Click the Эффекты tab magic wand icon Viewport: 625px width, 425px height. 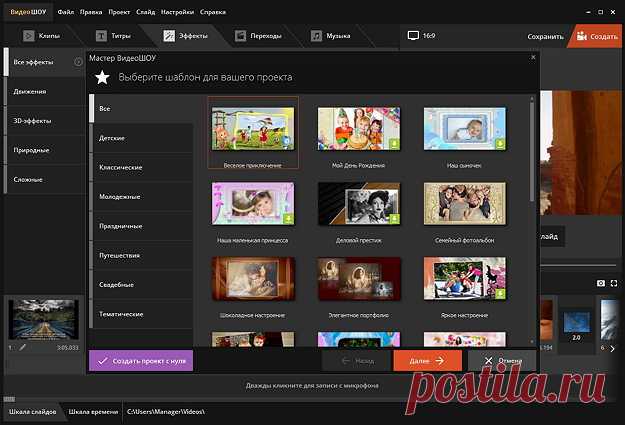[x=169, y=36]
